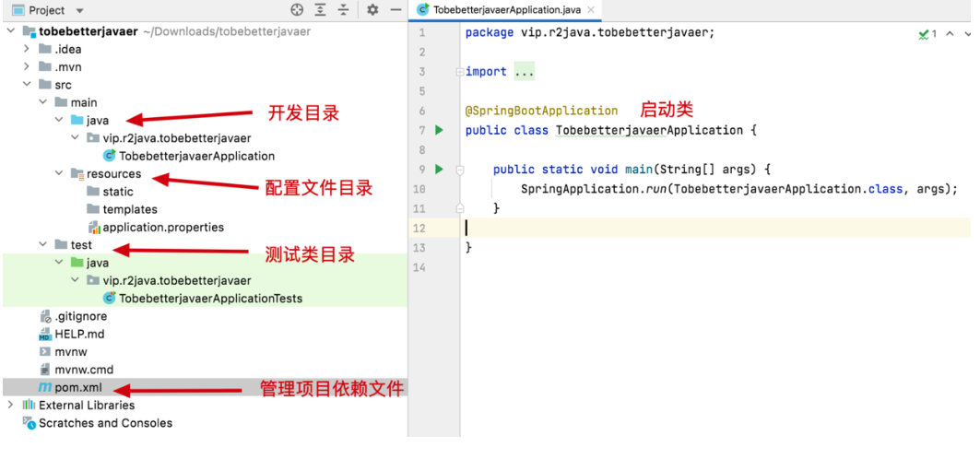Run the class from line 7 gutter arrow

point(439,130)
